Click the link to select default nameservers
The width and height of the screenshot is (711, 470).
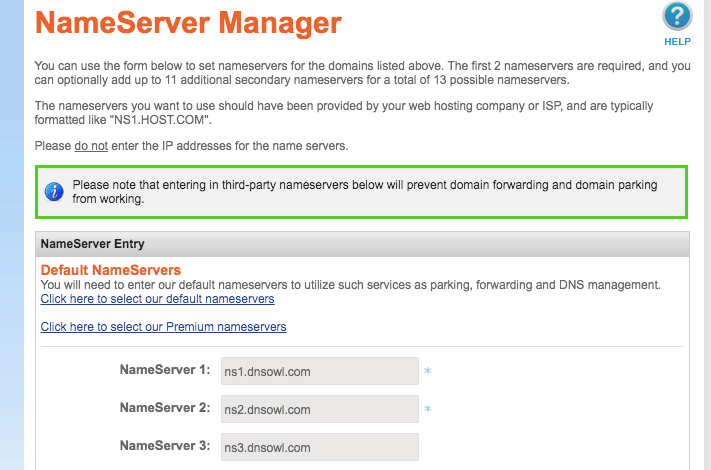pos(157,299)
